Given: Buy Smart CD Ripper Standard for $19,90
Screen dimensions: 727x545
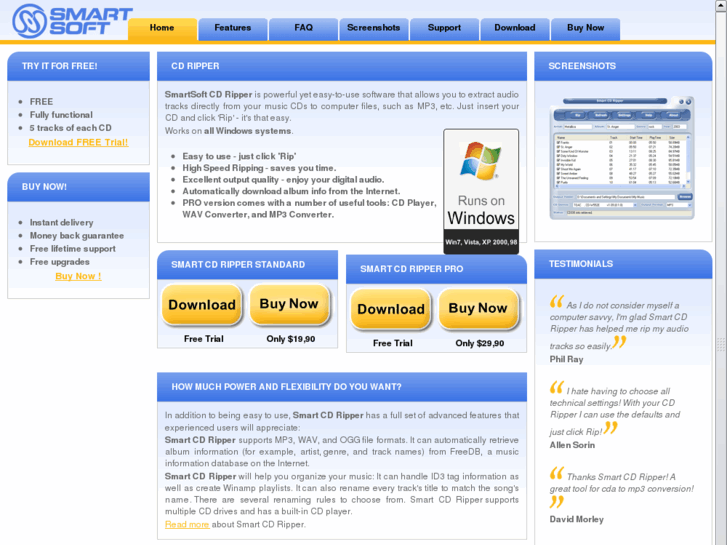Looking at the screenshot, I should [x=289, y=304].
